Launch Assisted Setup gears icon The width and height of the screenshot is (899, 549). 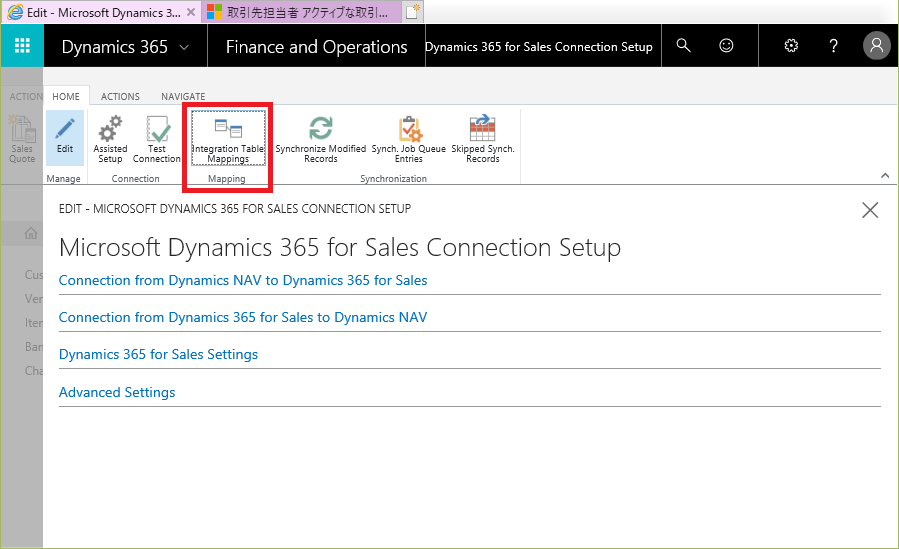tap(110, 139)
